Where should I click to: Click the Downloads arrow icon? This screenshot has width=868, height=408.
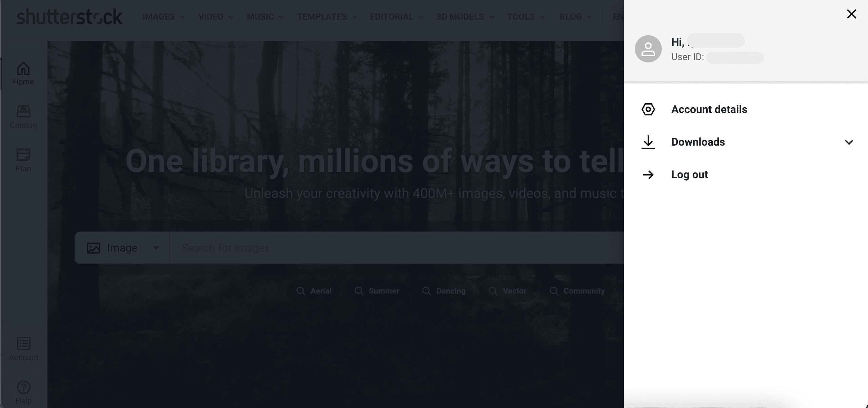tap(648, 142)
